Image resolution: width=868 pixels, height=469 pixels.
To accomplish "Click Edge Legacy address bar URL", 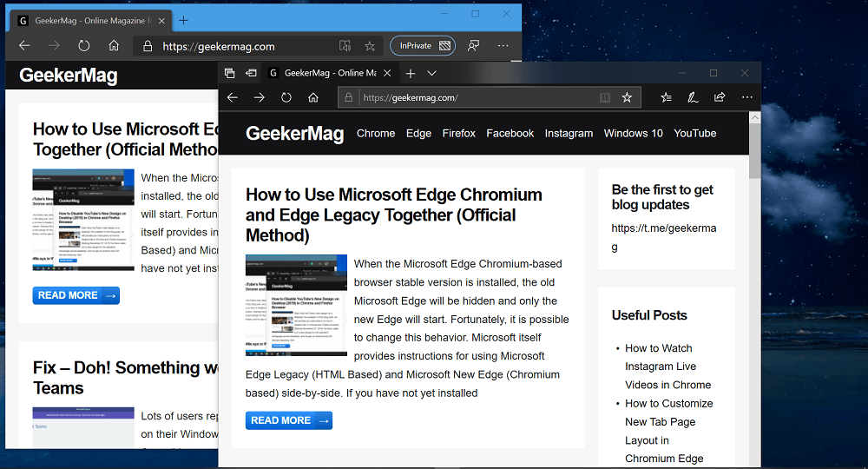I will pyautogui.click(x=411, y=97).
